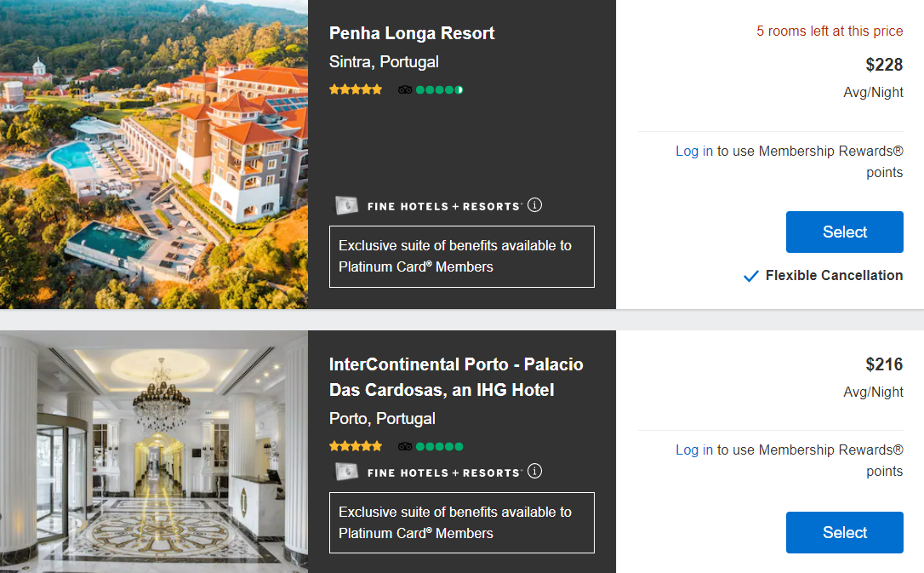The height and width of the screenshot is (573, 924).
Task: Click gold star rating for Penha Longa Resort
Action: click(x=356, y=89)
